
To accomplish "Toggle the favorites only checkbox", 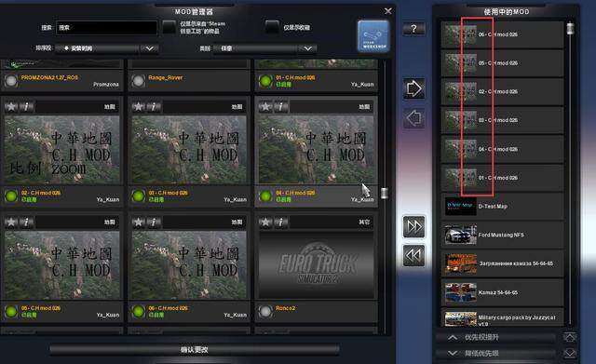I will (x=272, y=27).
